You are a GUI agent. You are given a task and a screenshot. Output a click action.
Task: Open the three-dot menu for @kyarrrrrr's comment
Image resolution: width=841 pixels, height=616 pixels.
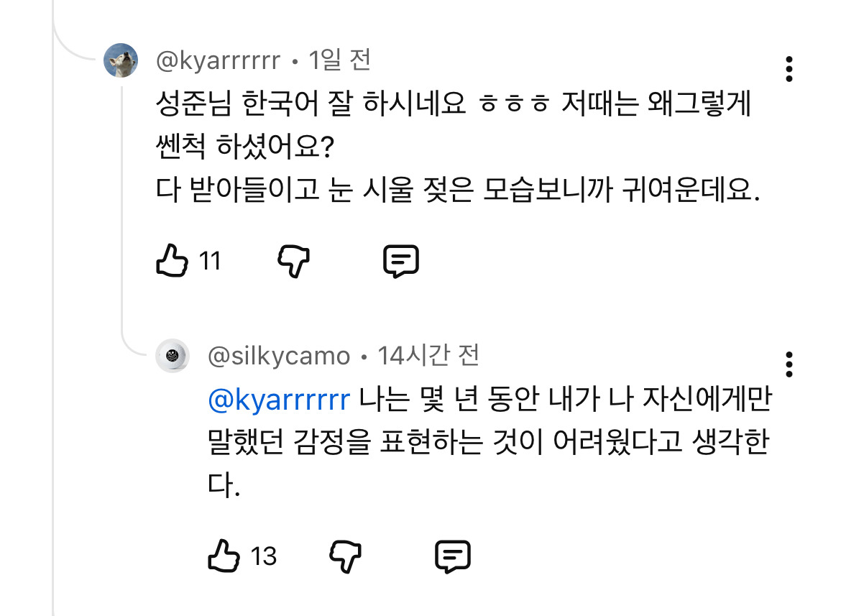[x=791, y=68]
